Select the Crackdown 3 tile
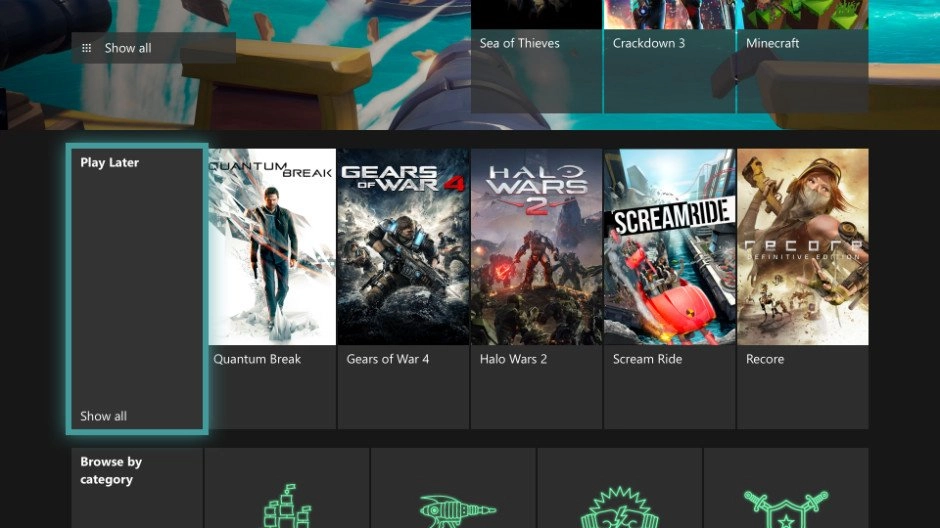 (x=670, y=56)
